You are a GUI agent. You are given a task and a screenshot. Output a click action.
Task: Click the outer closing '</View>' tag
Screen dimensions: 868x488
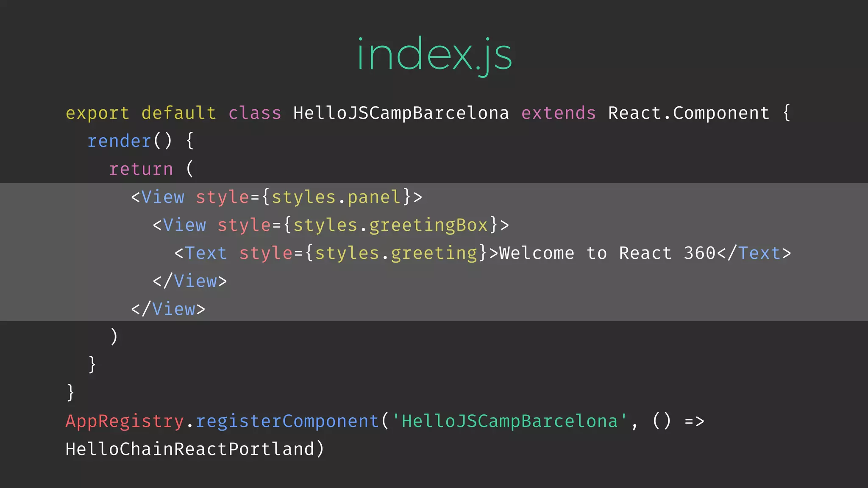(x=168, y=309)
